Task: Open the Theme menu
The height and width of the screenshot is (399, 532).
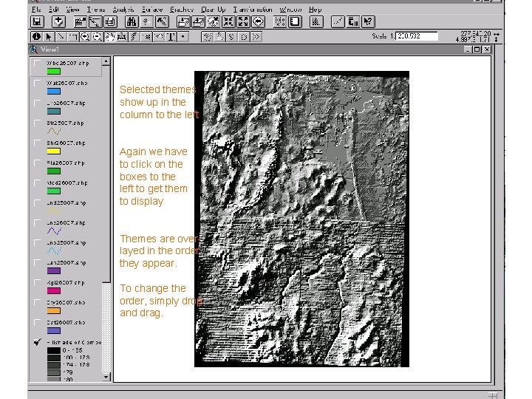Action: [x=96, y=10]
